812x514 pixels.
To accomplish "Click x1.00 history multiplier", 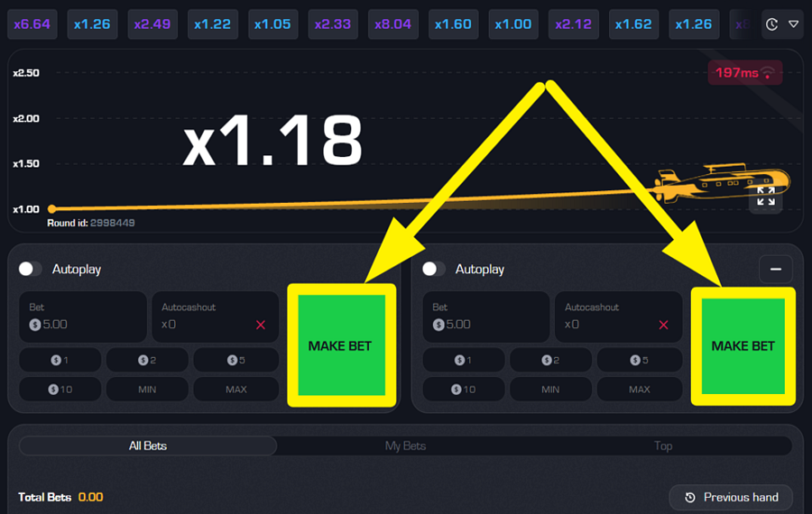I will click(x=513, y=24).
